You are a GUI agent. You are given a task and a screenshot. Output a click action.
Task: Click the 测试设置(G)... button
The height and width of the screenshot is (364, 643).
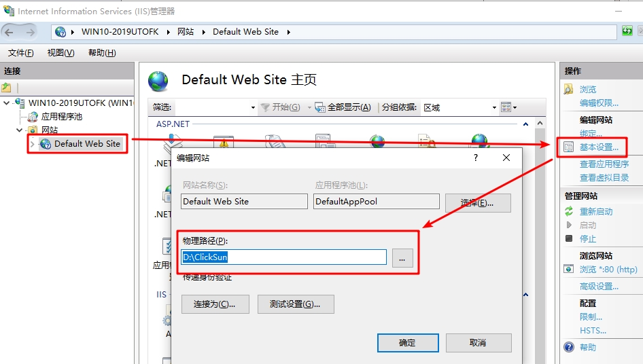(x=296, y=304)
